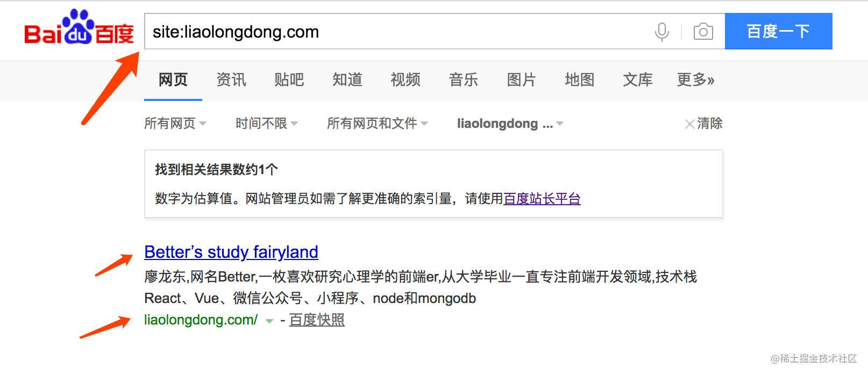Clear filters with the 清除 button
This screenshot has width=868, height=375.
tap(703, 124)
